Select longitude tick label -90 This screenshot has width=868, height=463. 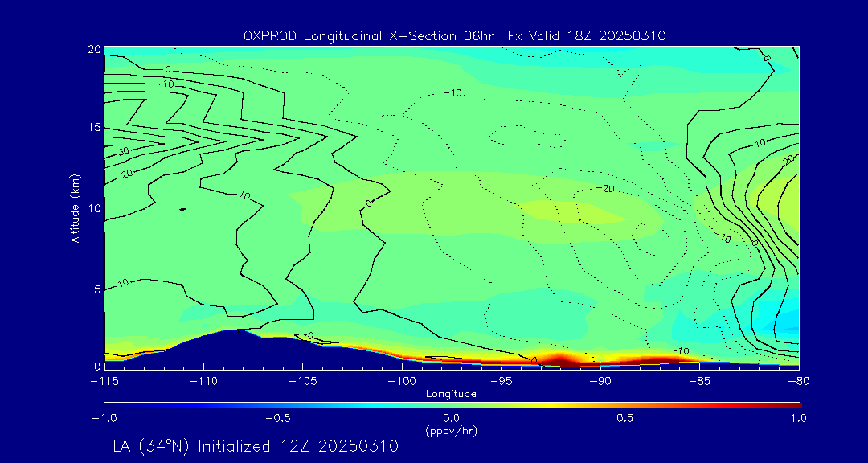(600, 382)
